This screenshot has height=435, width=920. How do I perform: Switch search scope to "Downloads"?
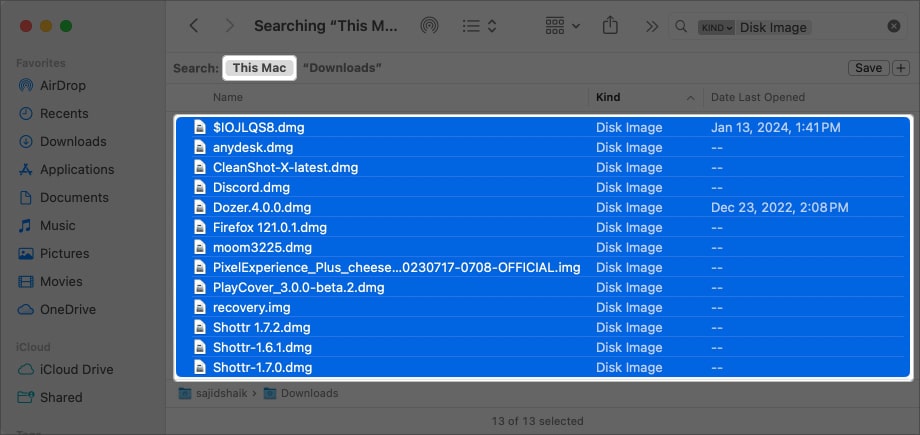[x=342, y=68]
